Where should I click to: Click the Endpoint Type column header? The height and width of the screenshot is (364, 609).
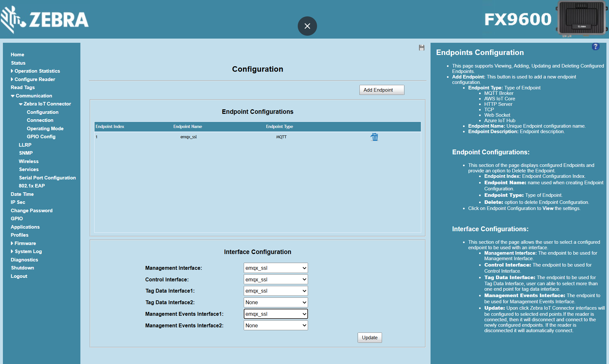279,127
